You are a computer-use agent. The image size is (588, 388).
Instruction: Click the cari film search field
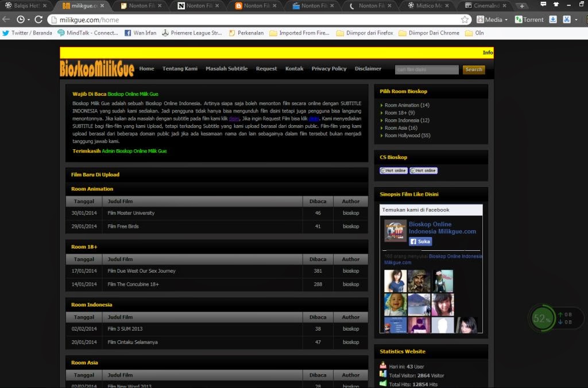tap(427, 69)
